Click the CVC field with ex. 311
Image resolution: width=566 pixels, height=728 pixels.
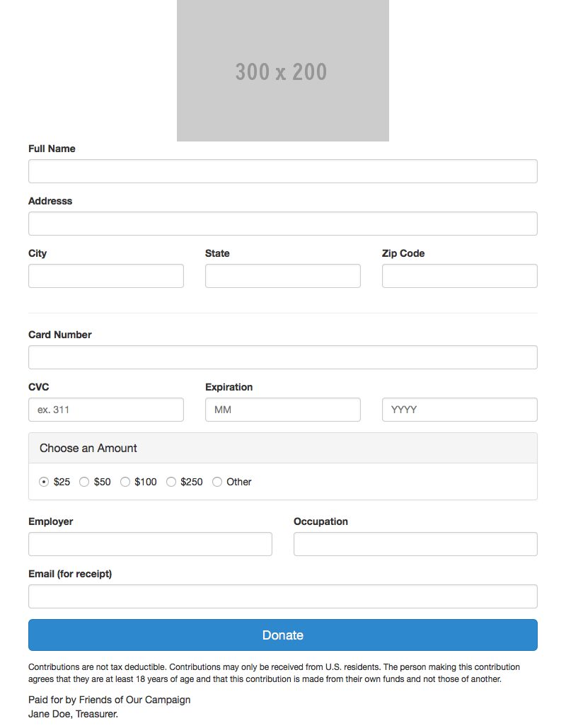coord(106,410)
